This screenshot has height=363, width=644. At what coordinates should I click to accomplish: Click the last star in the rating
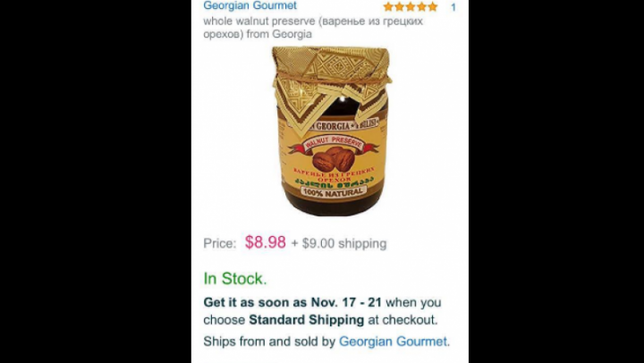[x=433, y=6]
